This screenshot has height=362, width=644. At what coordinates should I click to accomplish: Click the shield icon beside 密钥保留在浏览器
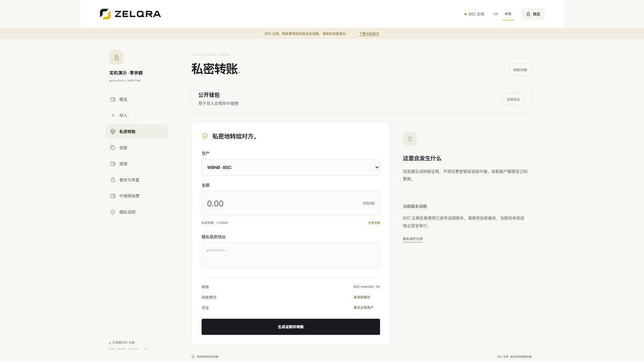193,357
